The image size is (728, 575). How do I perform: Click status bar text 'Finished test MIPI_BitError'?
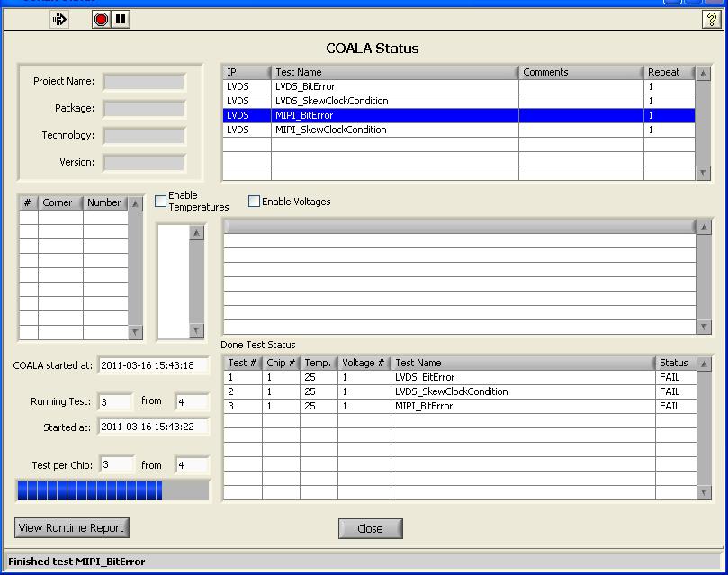click(x=76, y=562)
